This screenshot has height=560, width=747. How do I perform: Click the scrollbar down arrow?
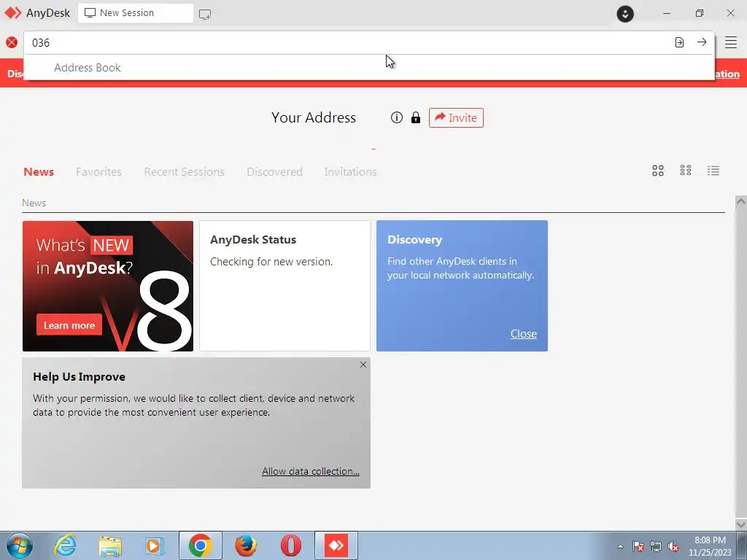coord(741,524)
